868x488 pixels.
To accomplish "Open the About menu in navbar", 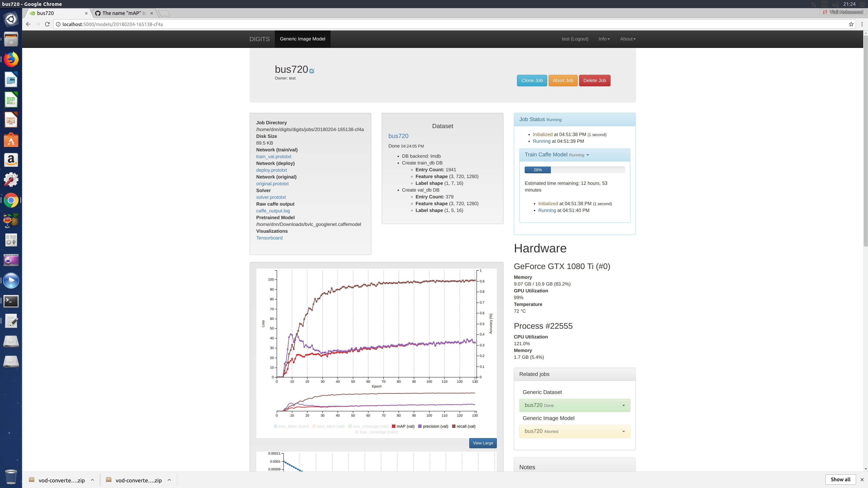I will pos(627,39).
